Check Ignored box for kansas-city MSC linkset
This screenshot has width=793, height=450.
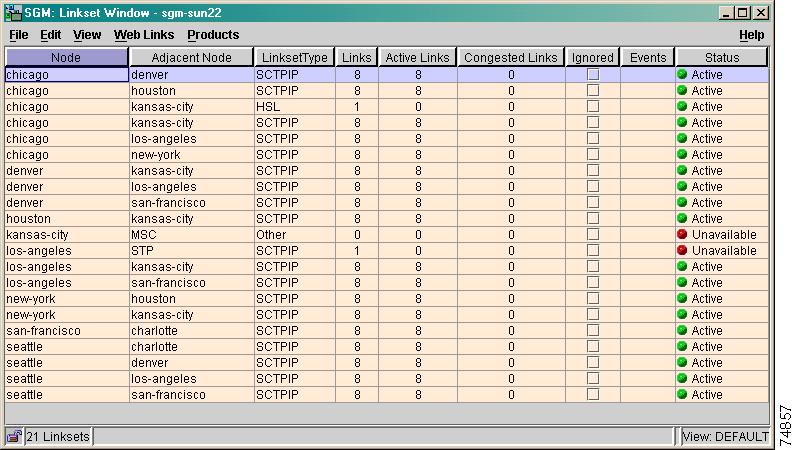[x=593, y=234]
